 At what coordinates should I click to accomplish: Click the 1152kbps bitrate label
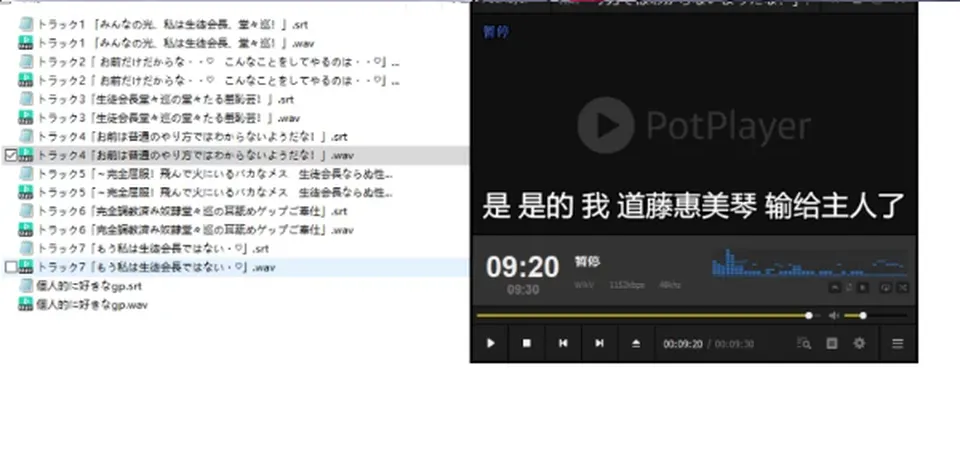tap(627, 285)
